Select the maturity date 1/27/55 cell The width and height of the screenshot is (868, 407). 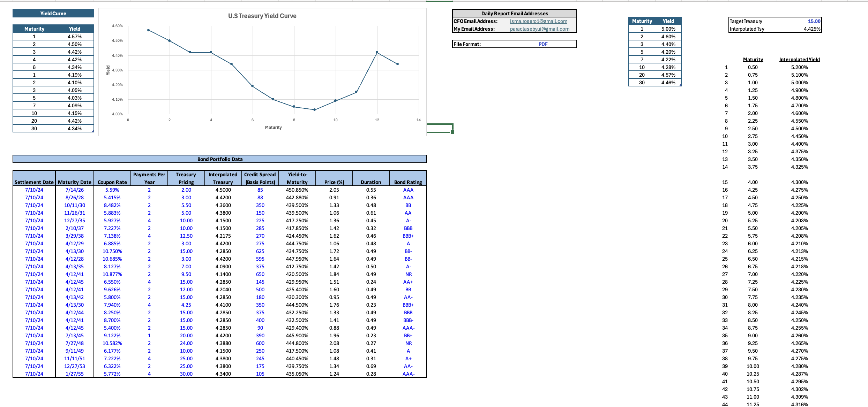(74, 374)
